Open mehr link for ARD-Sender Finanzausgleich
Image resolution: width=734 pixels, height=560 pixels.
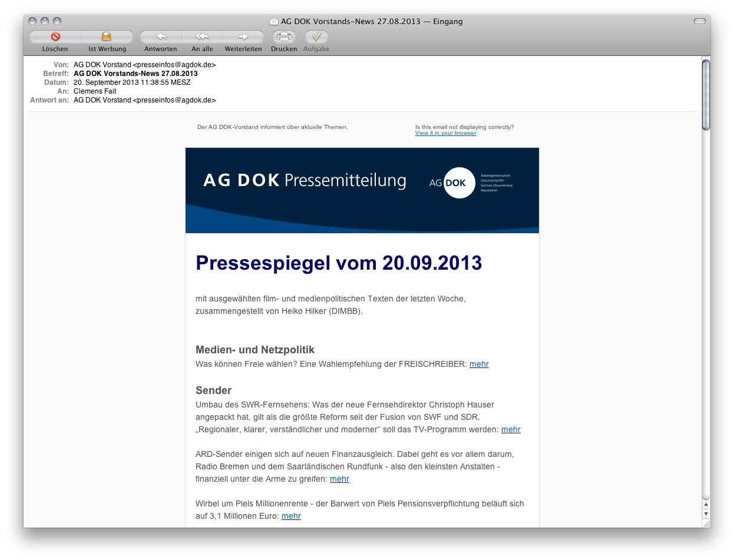339,479
